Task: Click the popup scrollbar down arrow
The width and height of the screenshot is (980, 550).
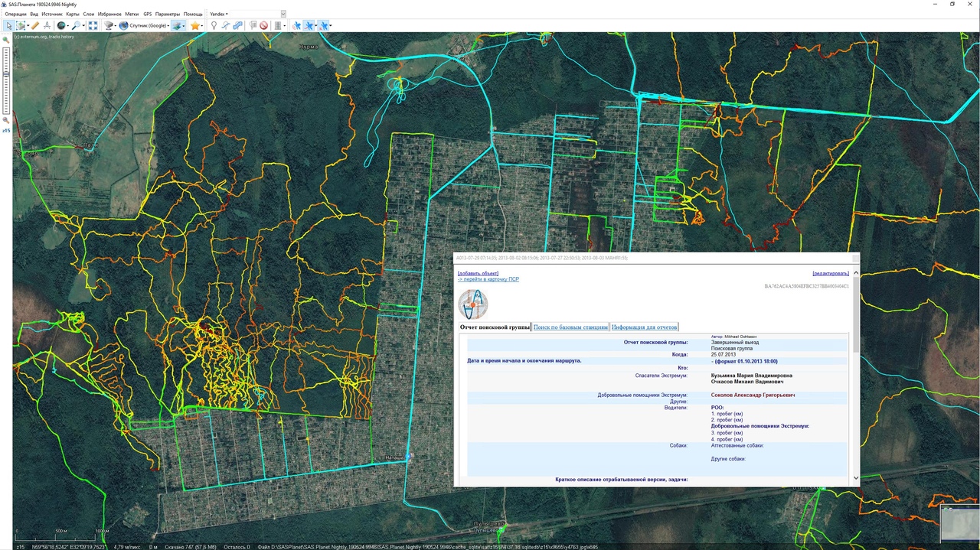Action: [855, 478]
